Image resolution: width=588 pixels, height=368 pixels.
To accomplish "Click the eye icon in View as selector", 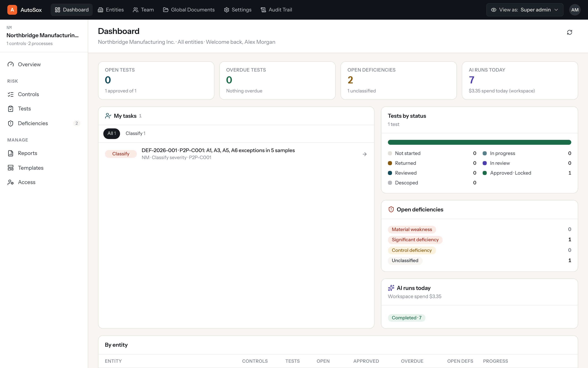I will click(493, 10).
